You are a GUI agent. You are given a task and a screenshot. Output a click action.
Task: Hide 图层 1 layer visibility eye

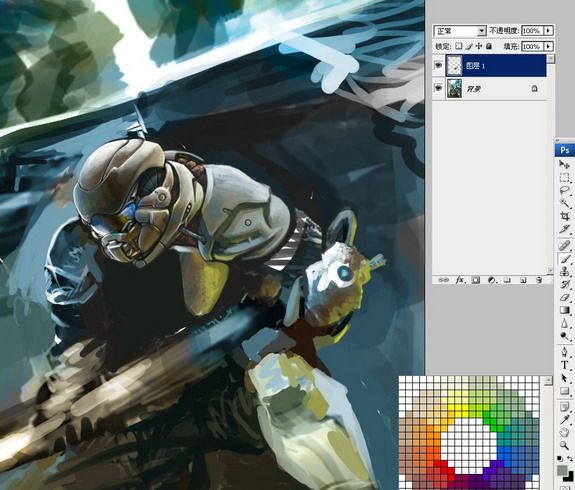coord(438,66)
